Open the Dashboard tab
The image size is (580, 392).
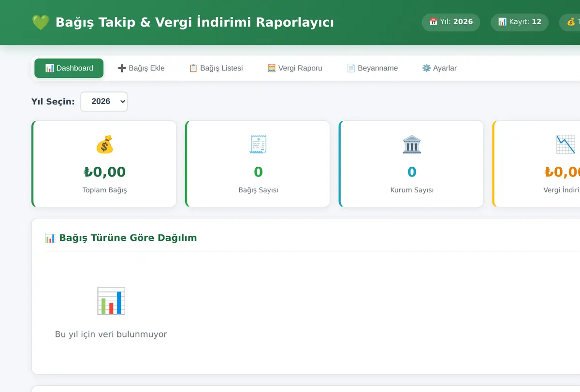coord(69,68)
